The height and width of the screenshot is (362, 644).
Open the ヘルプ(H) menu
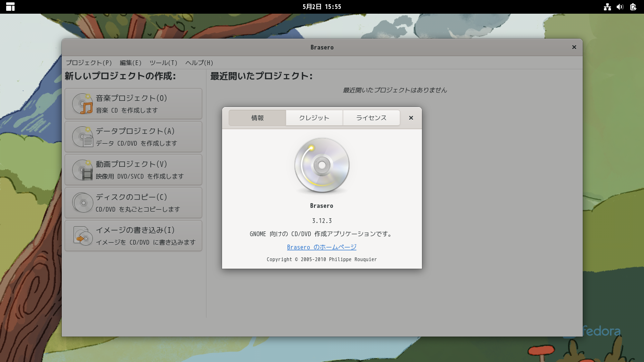199,63
